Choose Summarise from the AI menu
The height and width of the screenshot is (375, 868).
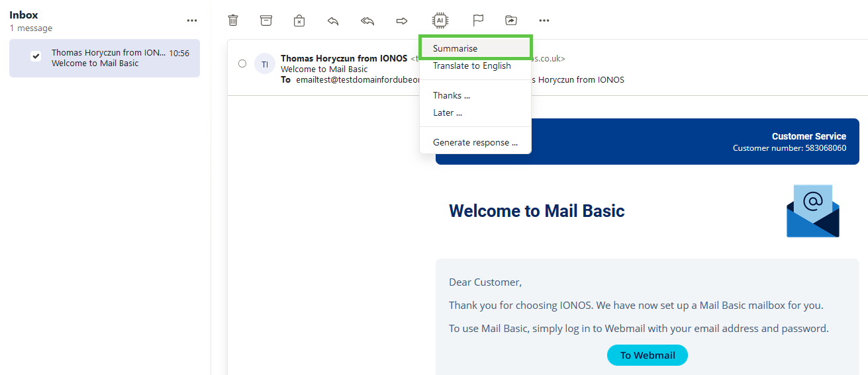475,48
